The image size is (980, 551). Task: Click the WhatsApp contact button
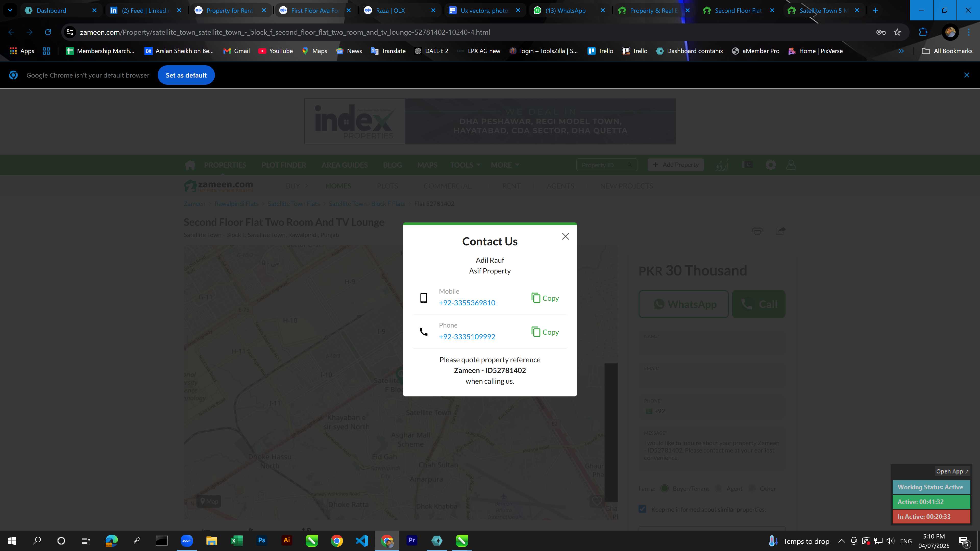[x=683, y=304]
